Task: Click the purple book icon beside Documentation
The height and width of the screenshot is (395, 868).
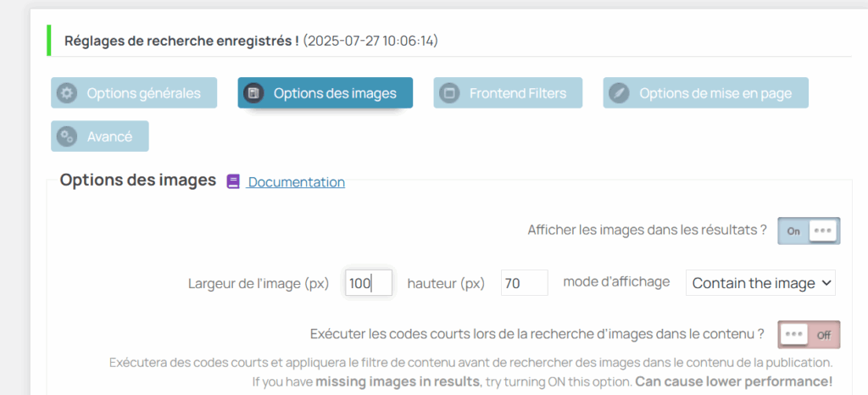Action: (234, 181)
